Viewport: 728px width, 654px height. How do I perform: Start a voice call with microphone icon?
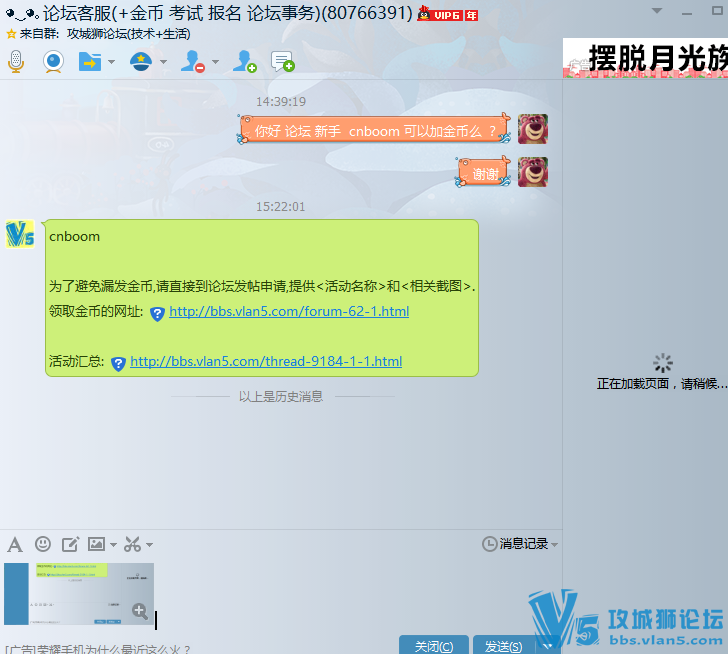click(16, 62)
